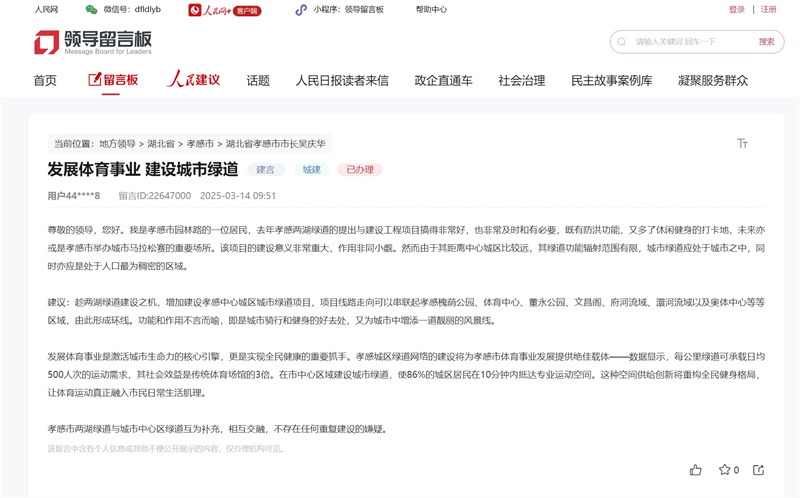Click the 领导留言板 site logo

(x=93, y=42)
